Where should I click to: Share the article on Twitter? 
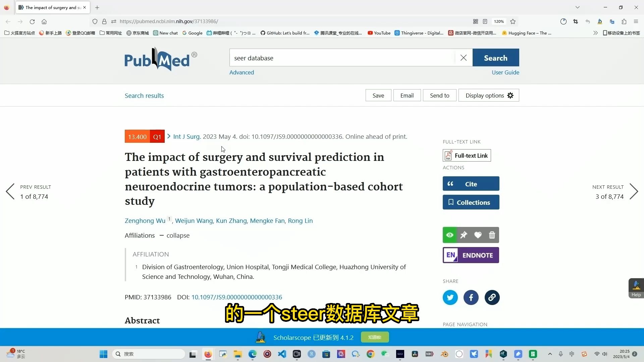pos(450,297)
